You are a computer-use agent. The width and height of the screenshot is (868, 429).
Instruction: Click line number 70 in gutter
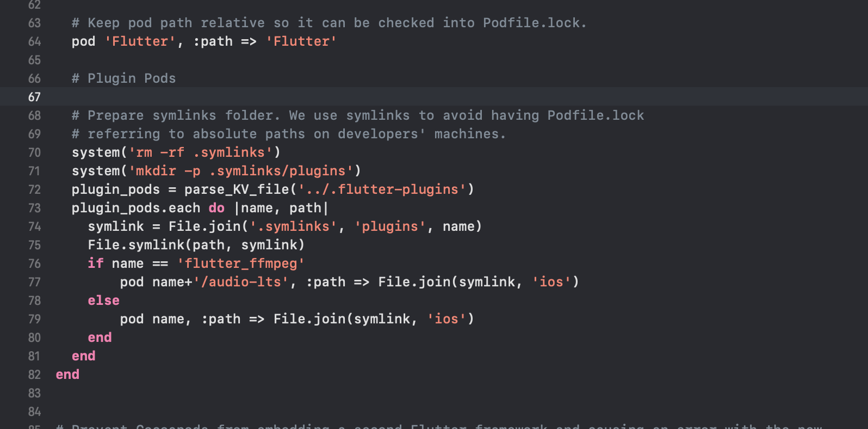click(34, 152)
